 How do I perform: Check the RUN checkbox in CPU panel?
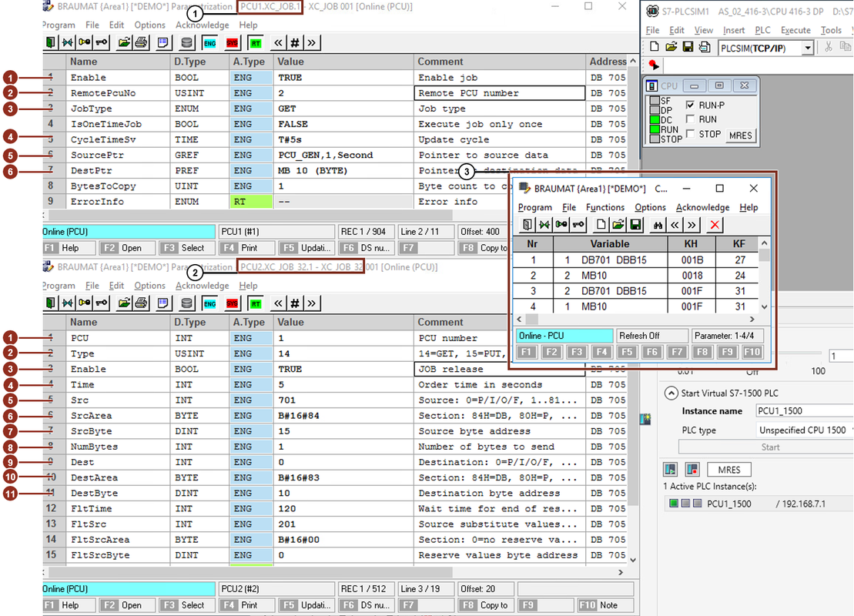click(691, 119)
